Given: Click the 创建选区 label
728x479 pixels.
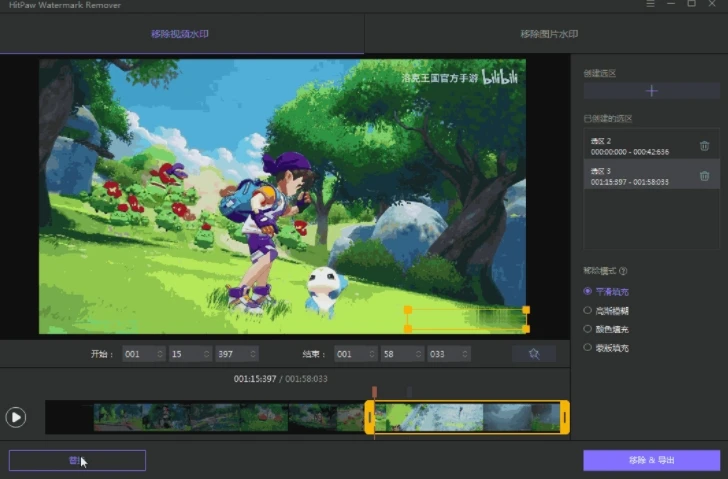Looking at the screenshot, I should [599, 73].
